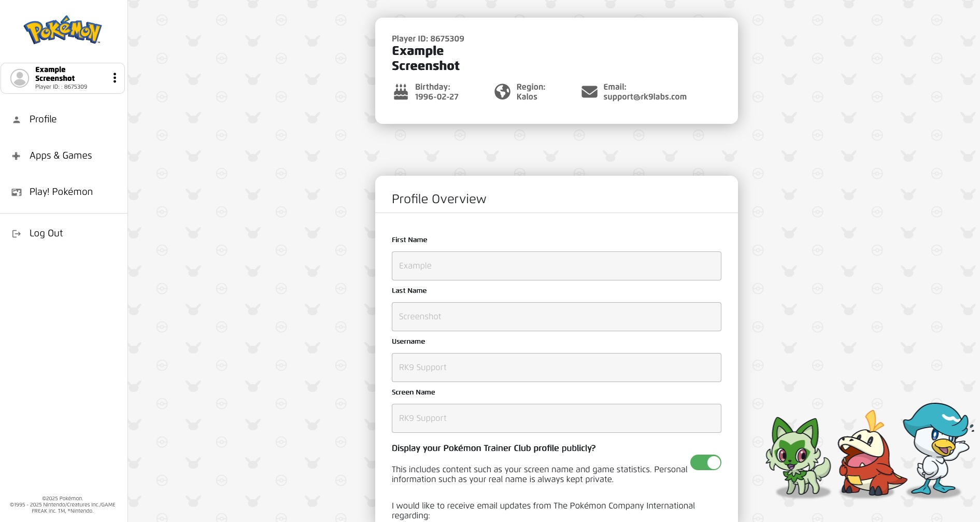Click the Play! Pokémon icon
Screen dimensions: 980x522
pyautogui.click(x=17, y=192)
